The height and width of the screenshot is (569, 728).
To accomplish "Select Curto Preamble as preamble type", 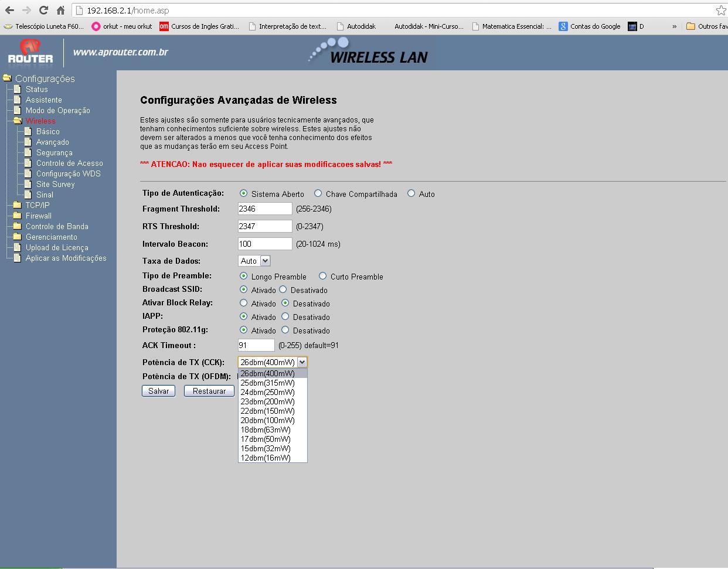I will (x=322, y=276).
